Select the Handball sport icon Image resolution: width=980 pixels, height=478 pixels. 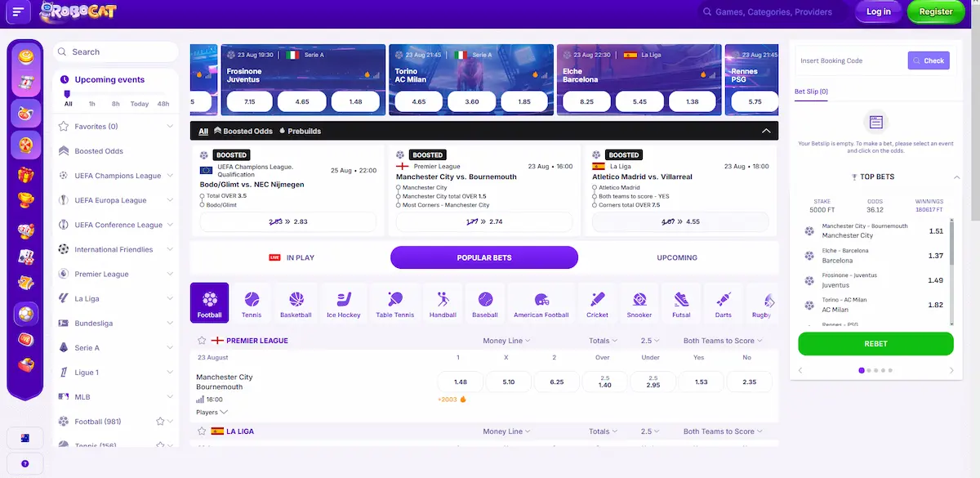click(x=443, y=302)
